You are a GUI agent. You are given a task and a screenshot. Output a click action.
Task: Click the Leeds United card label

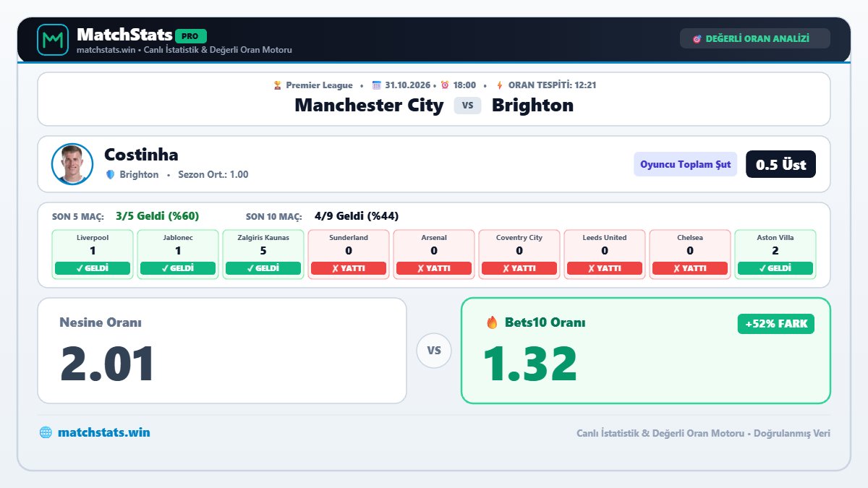point(605,237)
